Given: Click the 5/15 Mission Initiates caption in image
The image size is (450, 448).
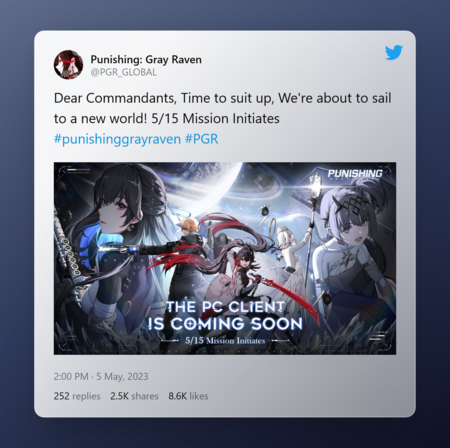Looking at the screenshot, I should [x=225, y=341].
